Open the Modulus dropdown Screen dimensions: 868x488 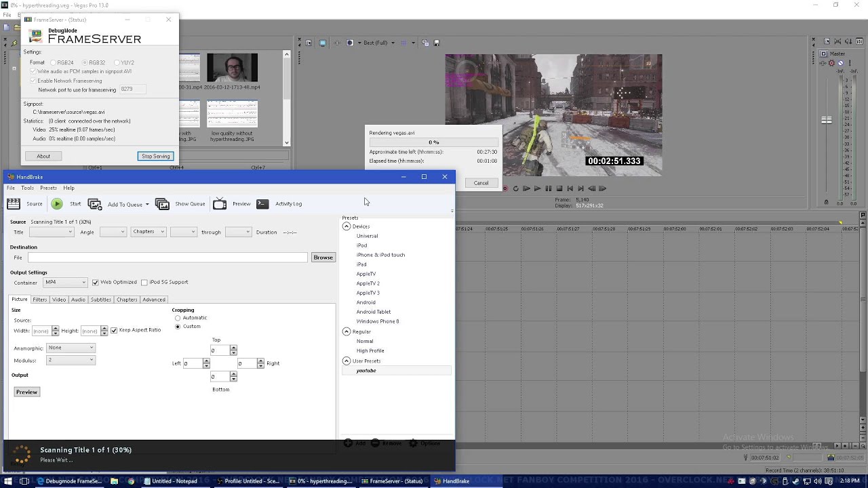click(71, 360)
